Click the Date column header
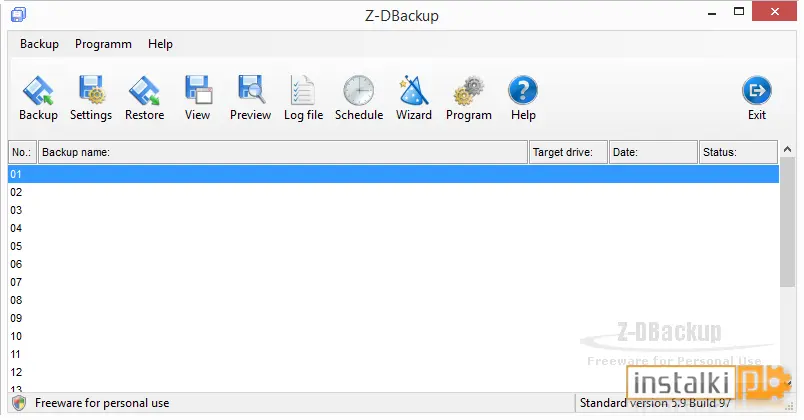 click(x=653, y=152)
